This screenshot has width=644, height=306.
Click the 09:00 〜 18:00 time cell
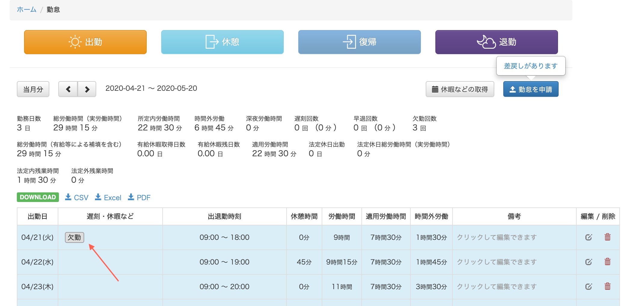tap(225, 237)
